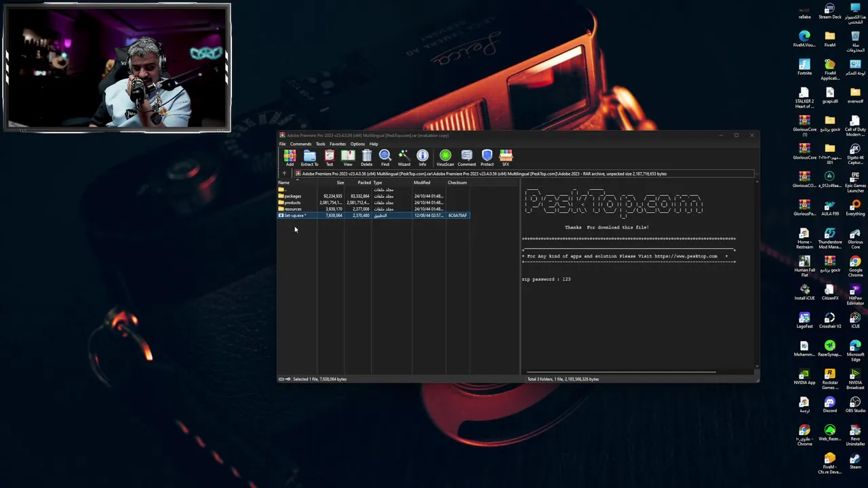This screenshot has width=868, height=488.
Task: Click the Delete trash icon
Action: 367,158
